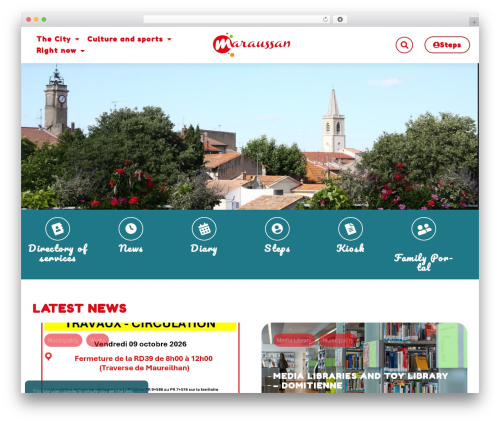Select the Diary calendar icon

(204, 228)
